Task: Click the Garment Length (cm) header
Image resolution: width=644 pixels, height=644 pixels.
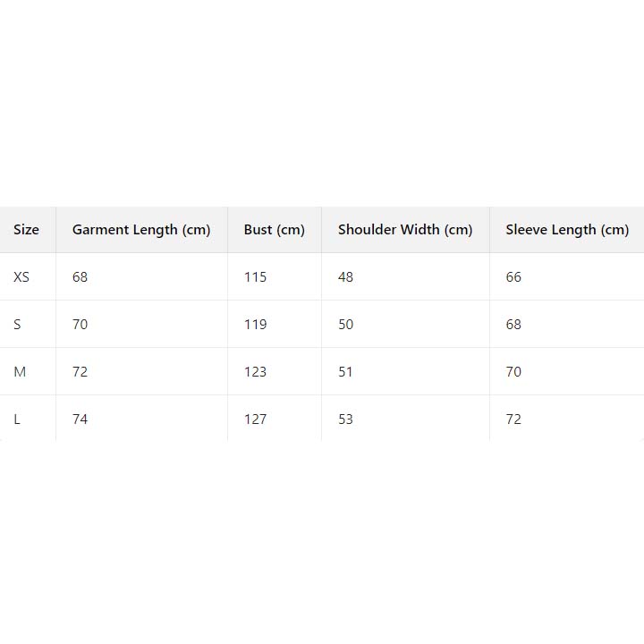Action: pos(141,230)
